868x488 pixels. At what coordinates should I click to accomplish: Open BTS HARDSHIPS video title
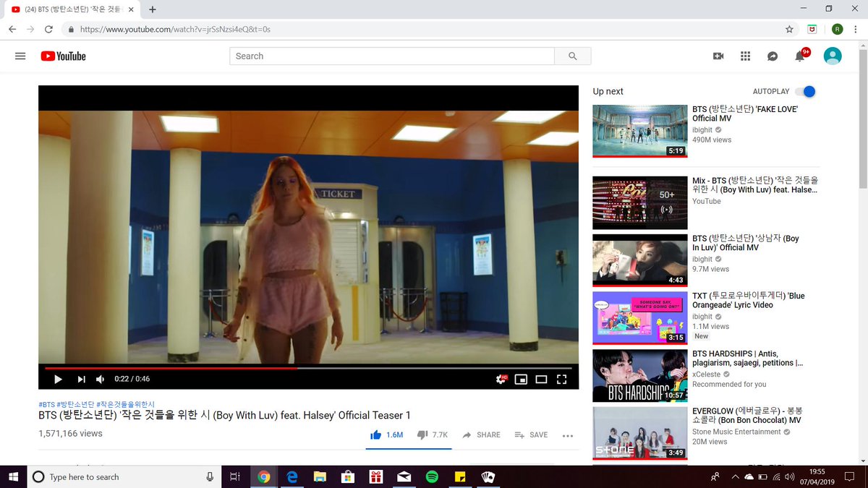747,359
